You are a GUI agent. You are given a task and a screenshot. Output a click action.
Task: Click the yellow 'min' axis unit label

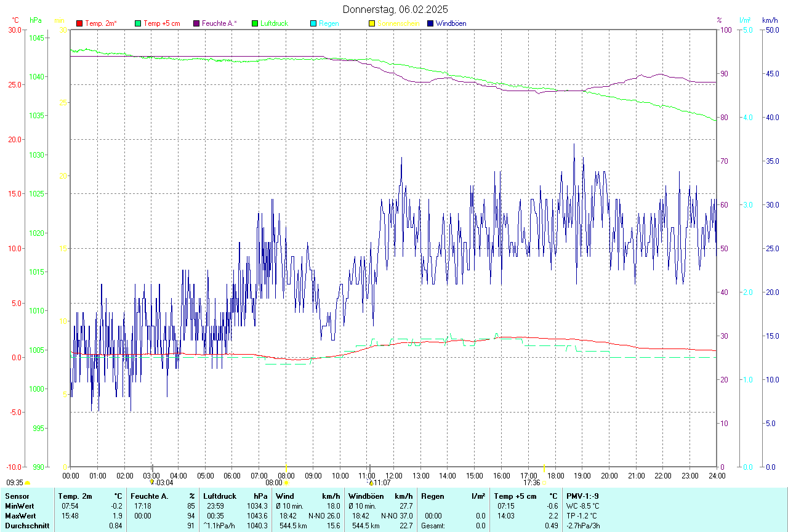(59, 20)
